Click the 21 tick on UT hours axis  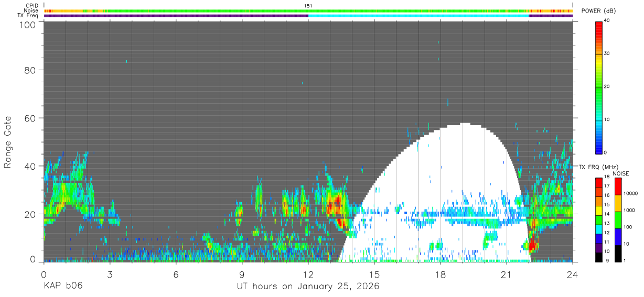506,274
